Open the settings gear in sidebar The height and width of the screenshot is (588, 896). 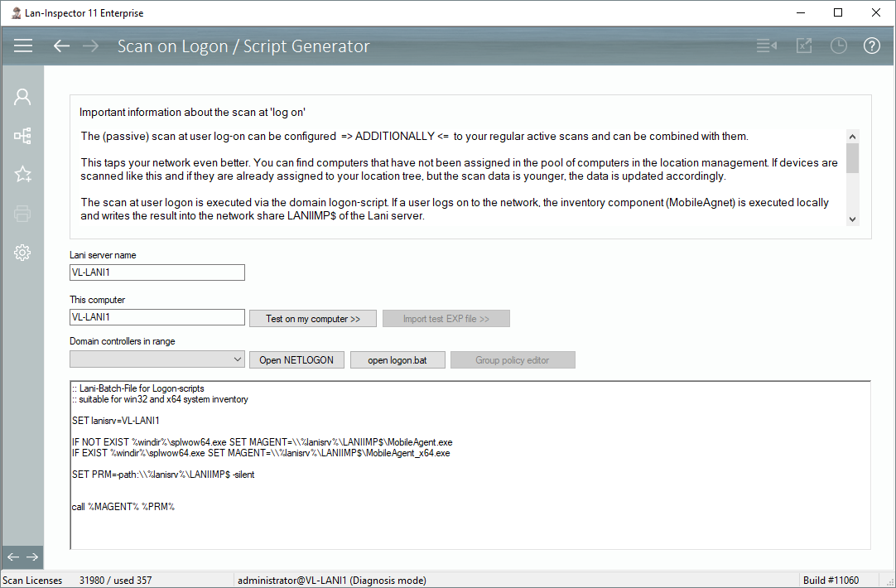click(22, 253)
